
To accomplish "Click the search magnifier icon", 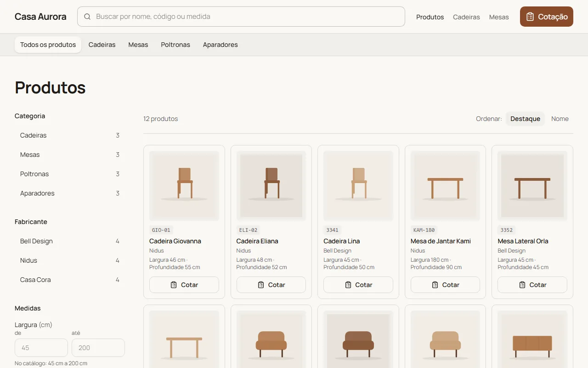I will pos(87,17).
